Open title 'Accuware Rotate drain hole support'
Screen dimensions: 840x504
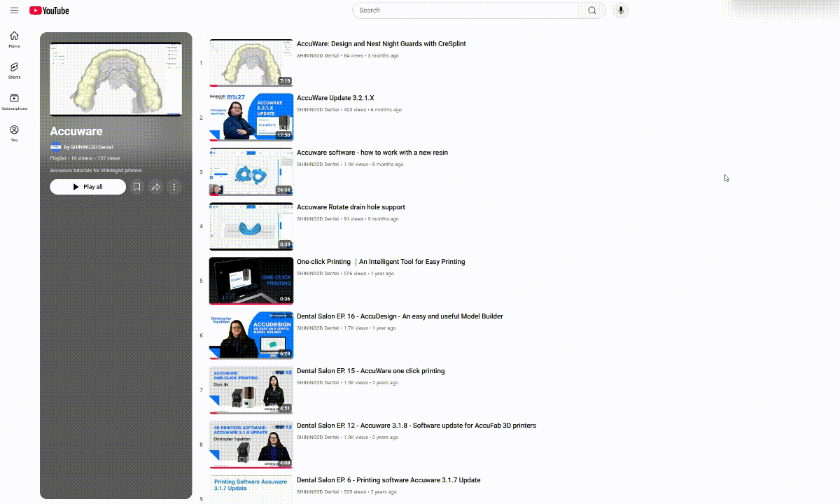pos(351,207)
